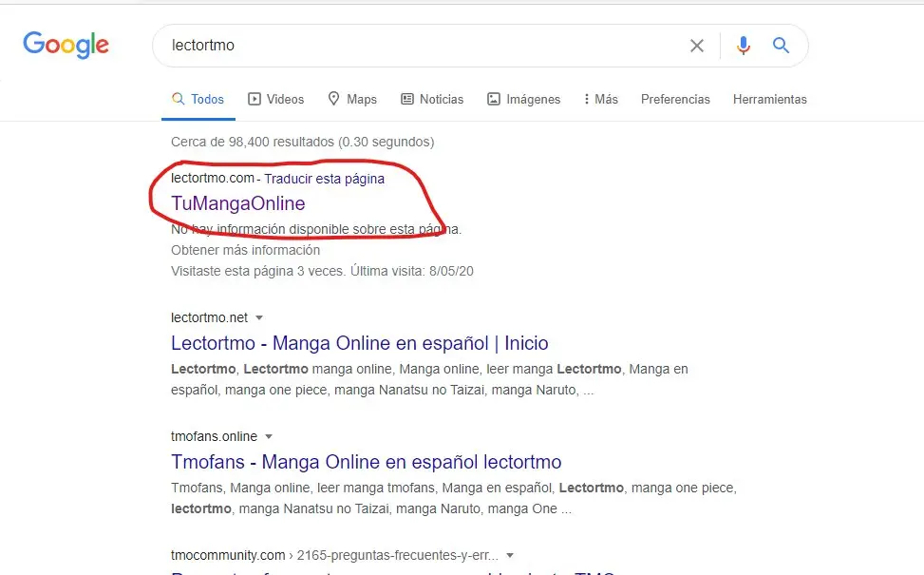Start voice search with the microphone icon
Viewport: 924px width, 575px height.
(743, 46)
